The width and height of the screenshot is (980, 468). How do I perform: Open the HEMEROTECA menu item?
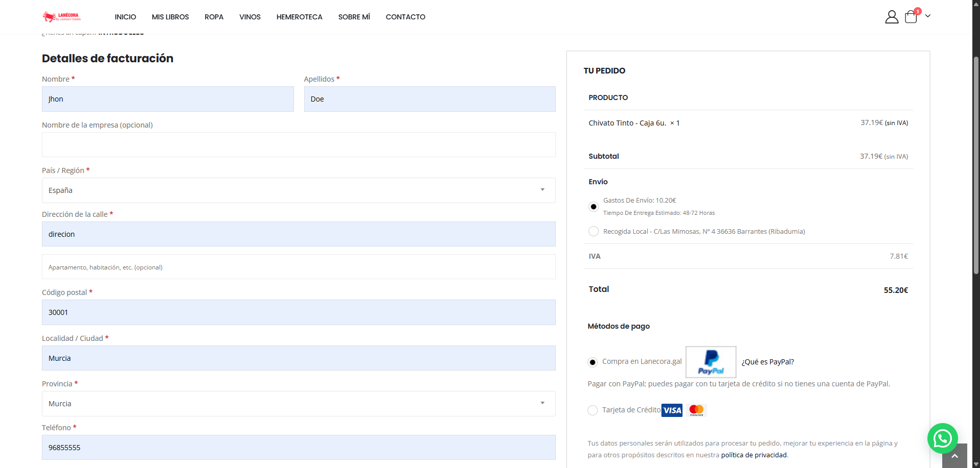(x=299, y=17)
